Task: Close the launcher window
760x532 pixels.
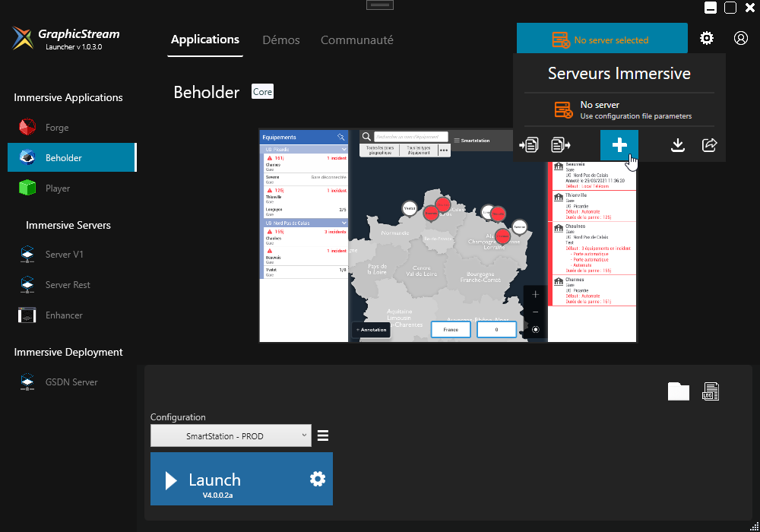Action: coord(750,8)
